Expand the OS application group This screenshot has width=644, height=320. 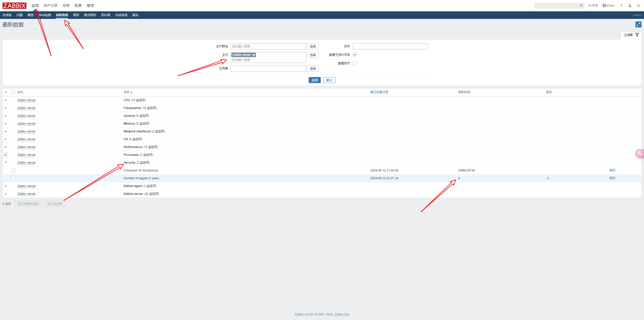click(x=6, y=139)
